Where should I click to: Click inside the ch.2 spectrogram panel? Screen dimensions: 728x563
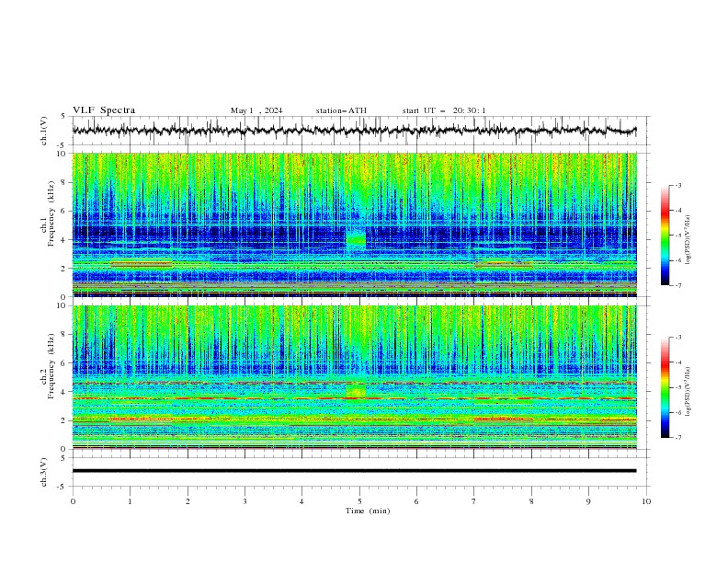click(354, 377)
